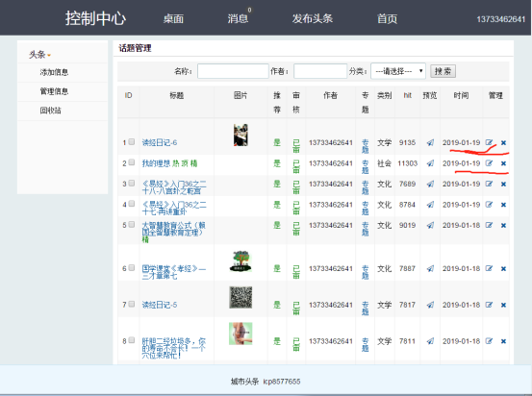
Task: Edit the 我的理想 article
Action: 489,163
